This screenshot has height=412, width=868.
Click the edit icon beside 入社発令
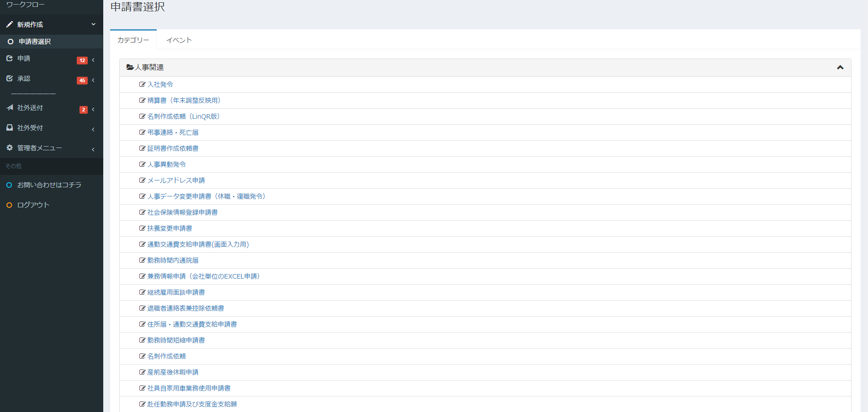pos(142,85)
